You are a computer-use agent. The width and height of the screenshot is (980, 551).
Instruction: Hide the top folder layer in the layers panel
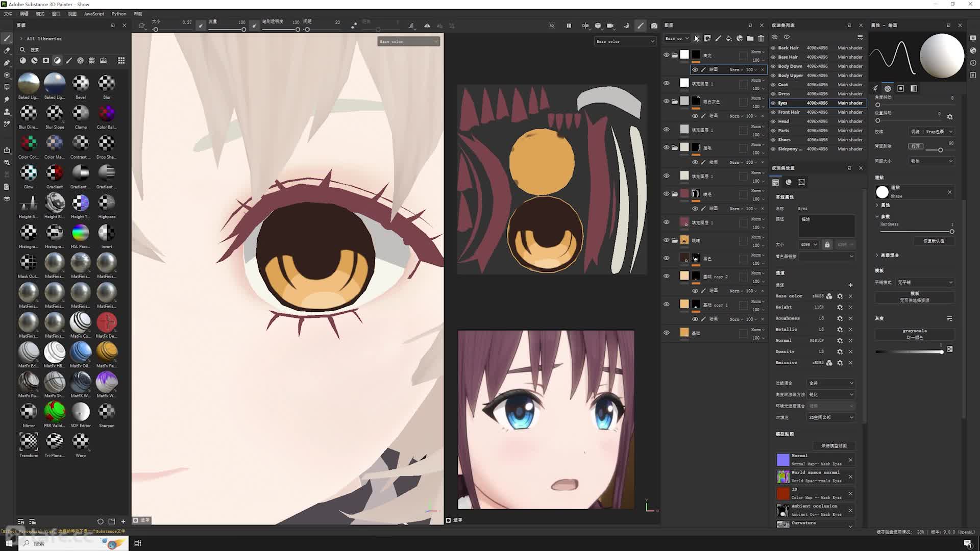[666, 55]
